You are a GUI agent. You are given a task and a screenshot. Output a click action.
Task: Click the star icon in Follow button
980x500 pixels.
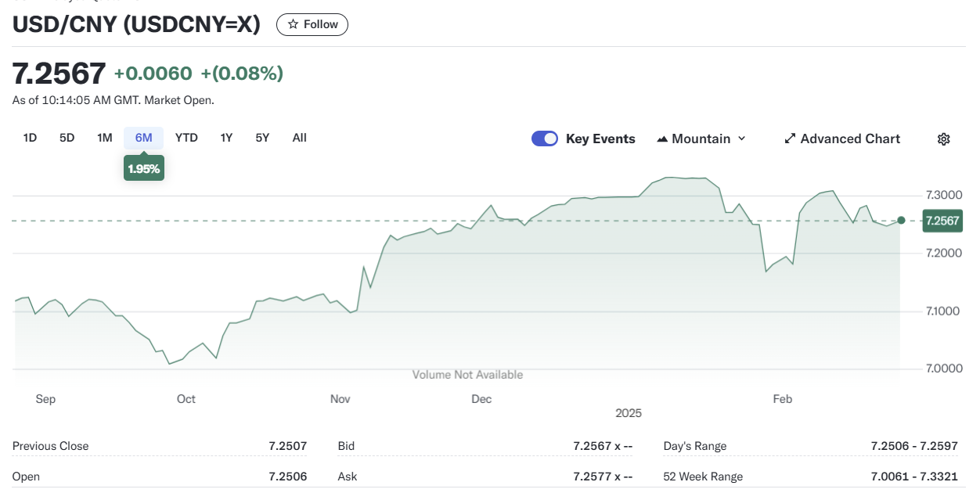pos(293,24)
